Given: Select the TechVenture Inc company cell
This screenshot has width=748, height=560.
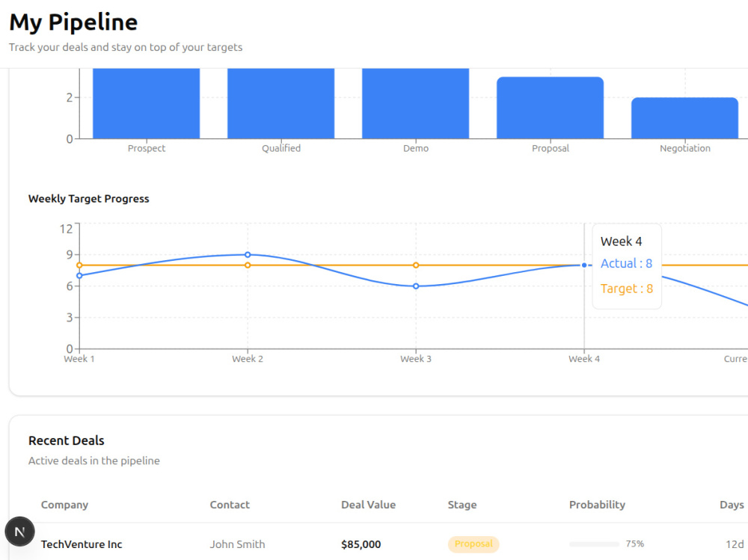Looking at the screenshot, I should click(82, 544).
